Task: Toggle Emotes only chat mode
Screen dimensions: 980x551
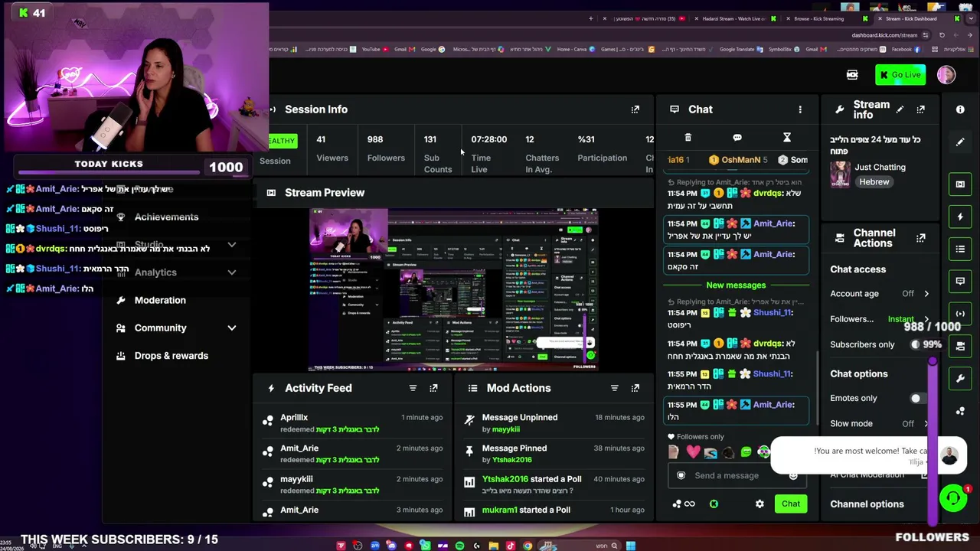Action: click(x=919, y=398)
